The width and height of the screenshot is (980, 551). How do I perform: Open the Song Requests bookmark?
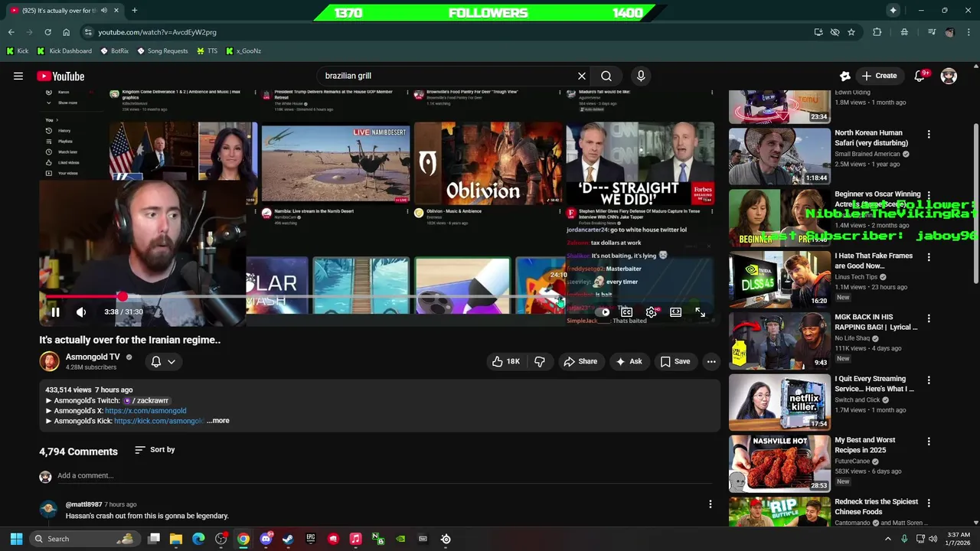[162, 51]
